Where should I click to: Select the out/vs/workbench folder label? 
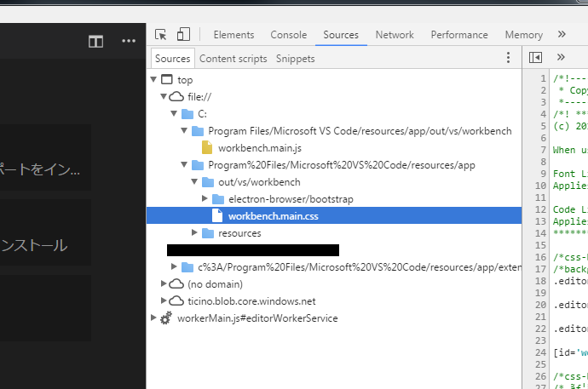pos(259,182)
